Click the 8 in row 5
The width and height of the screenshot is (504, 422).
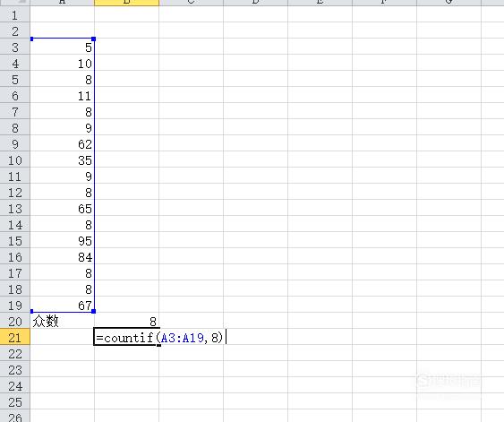(x=63, y=79)
